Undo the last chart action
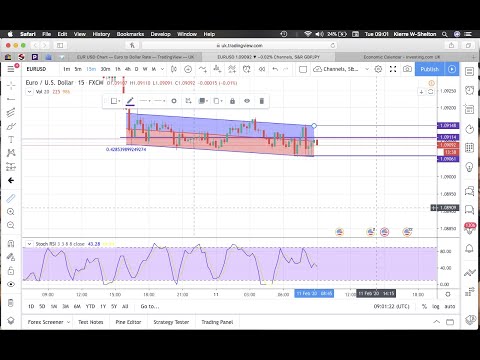Image resolution: width=480 pixels, height=360 pixels. coord(275,69)
